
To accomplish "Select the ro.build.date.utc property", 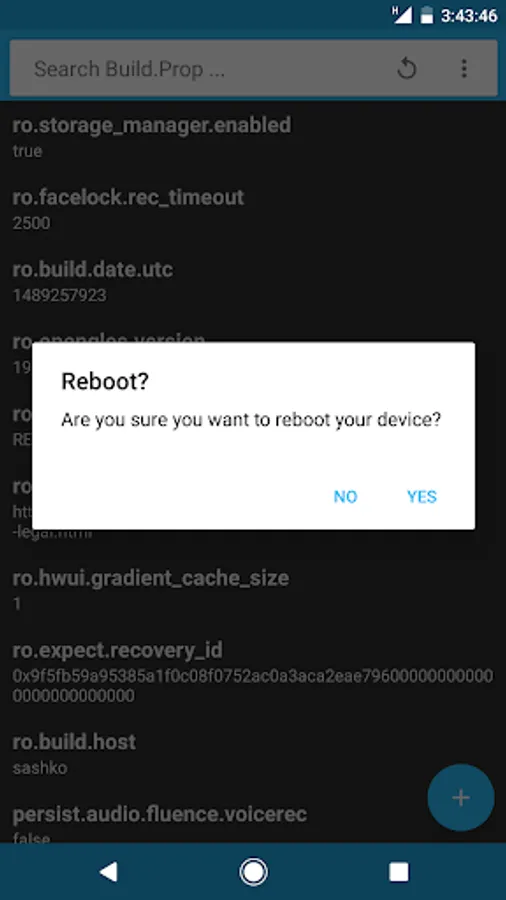I will (253, 281).
